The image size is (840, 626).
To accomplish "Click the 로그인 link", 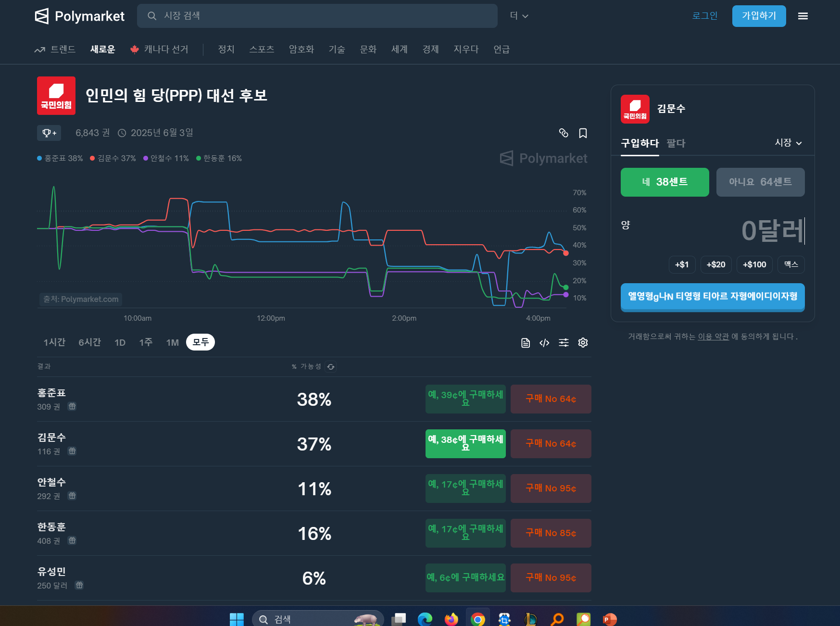I will click(705, 16).
